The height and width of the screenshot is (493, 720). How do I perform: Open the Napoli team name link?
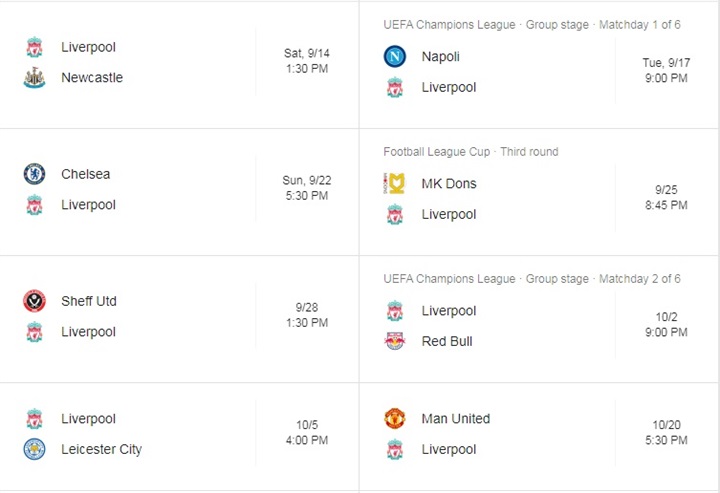(x=441, y=56)
